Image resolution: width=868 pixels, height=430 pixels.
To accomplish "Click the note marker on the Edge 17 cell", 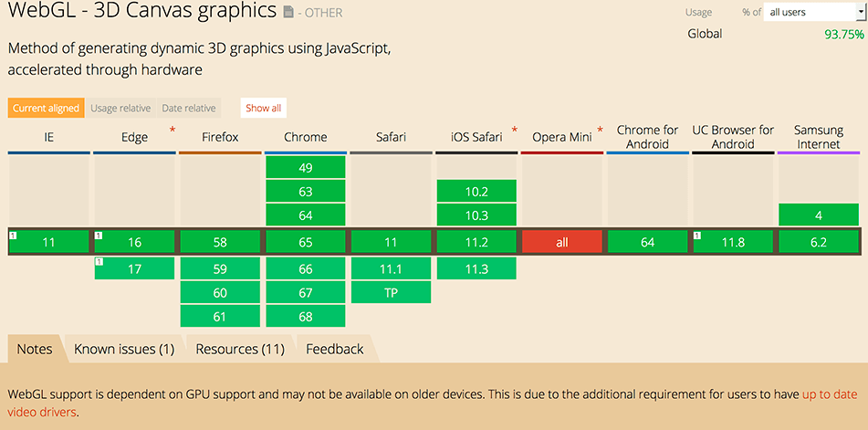I will tap(99, 262).
